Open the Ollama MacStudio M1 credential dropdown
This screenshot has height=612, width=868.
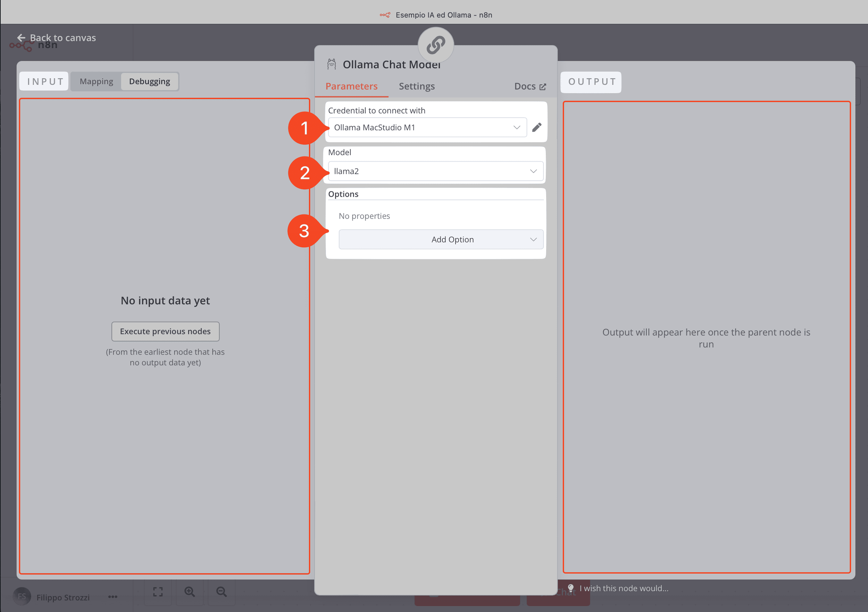coord(427,127)
